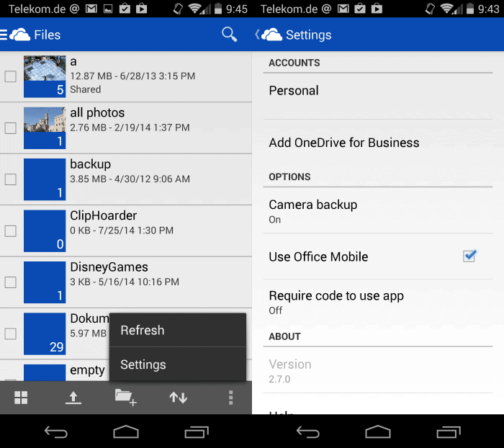Open the DisneyGames folder tile

click(45, 282)
